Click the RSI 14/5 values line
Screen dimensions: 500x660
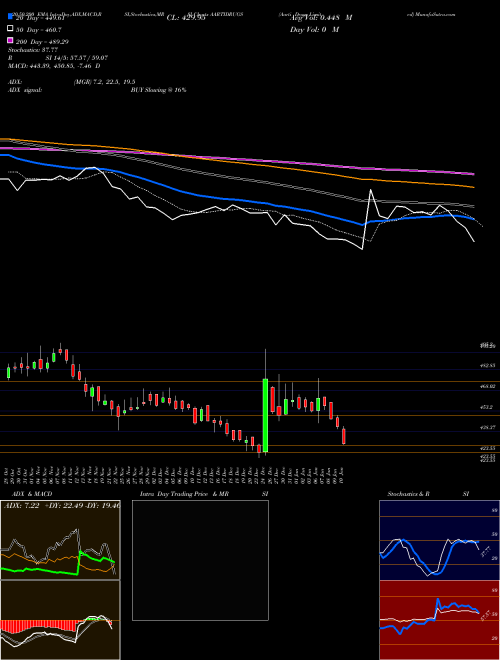(x=58, y=58)
